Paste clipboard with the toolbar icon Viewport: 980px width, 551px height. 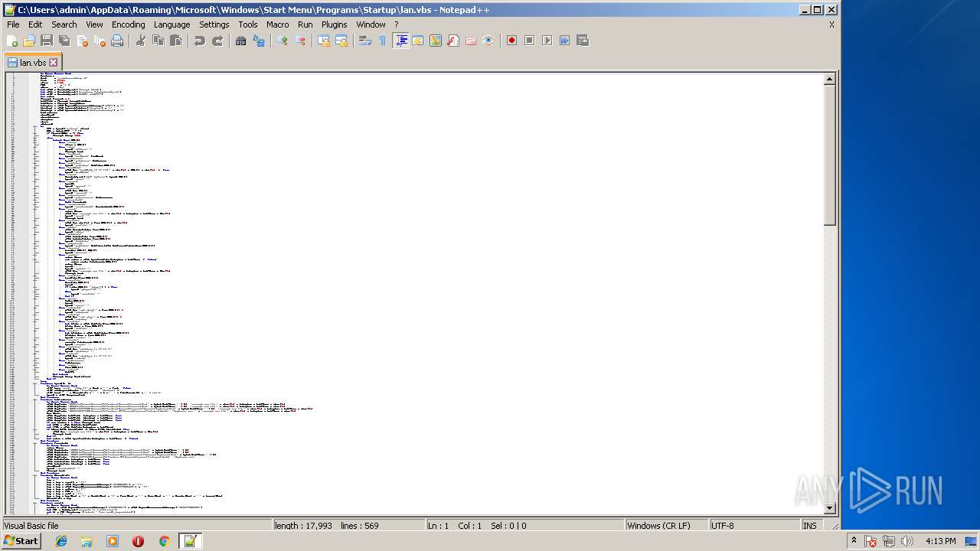pyautogui.click(x=176, y=41)
